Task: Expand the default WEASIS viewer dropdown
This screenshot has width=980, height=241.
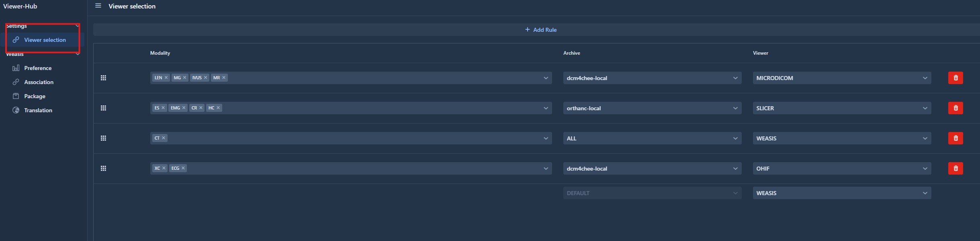Action: click(841, 193)
